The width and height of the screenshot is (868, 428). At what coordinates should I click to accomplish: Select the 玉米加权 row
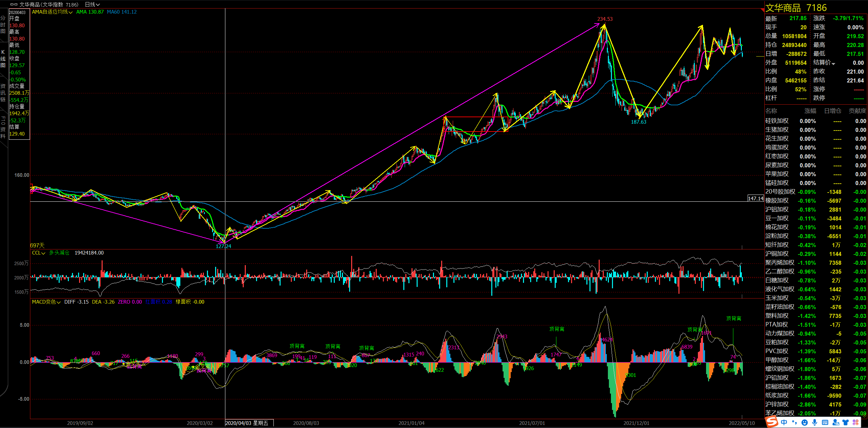(x=816, y=298)
